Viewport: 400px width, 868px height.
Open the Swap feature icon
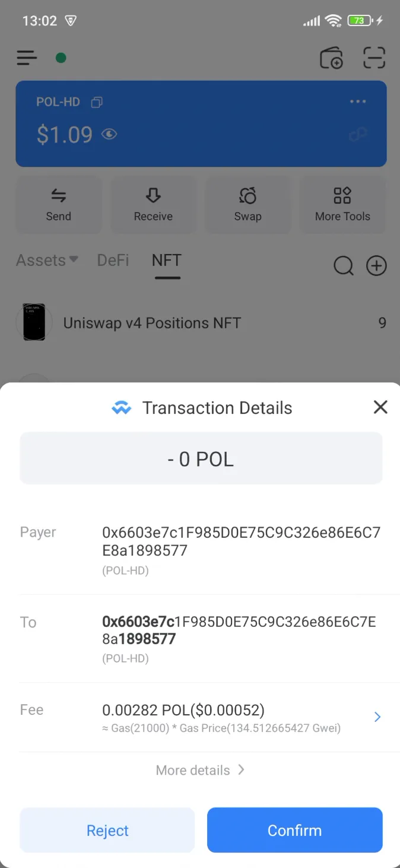point(247,204)
